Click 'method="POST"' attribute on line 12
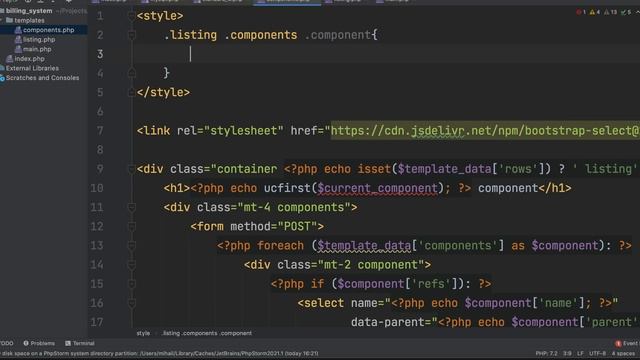This screenshot has width=640, height=360. coord(273,227)
